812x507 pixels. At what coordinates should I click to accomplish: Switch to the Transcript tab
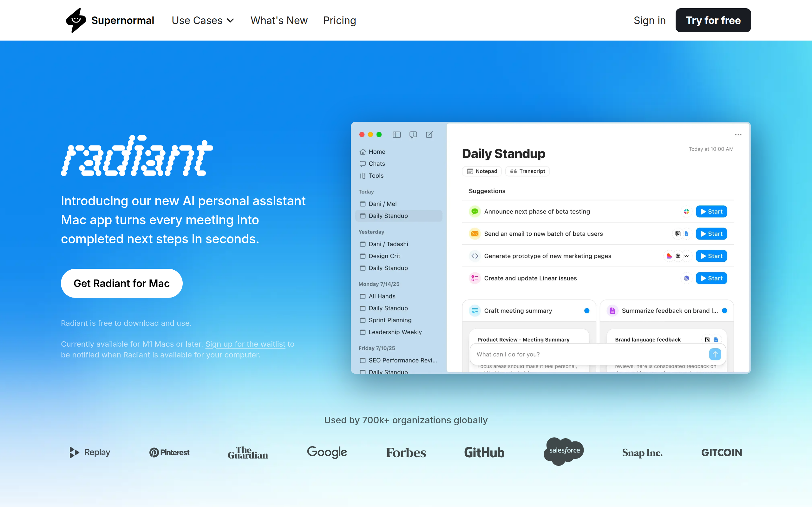click(527, 171)
